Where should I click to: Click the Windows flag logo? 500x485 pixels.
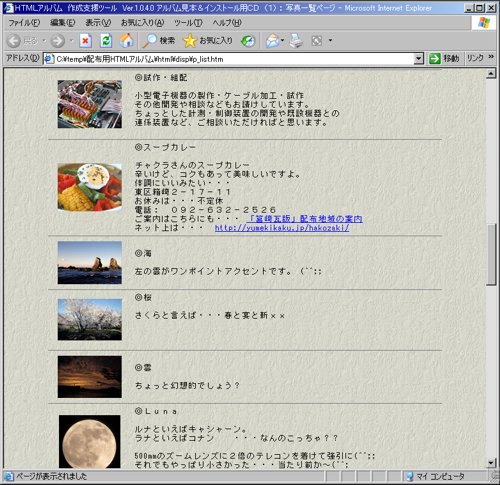[484, 23]
